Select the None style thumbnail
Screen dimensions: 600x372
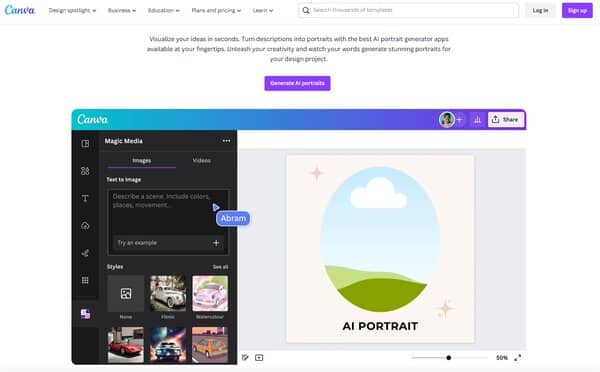pos(126,294)
